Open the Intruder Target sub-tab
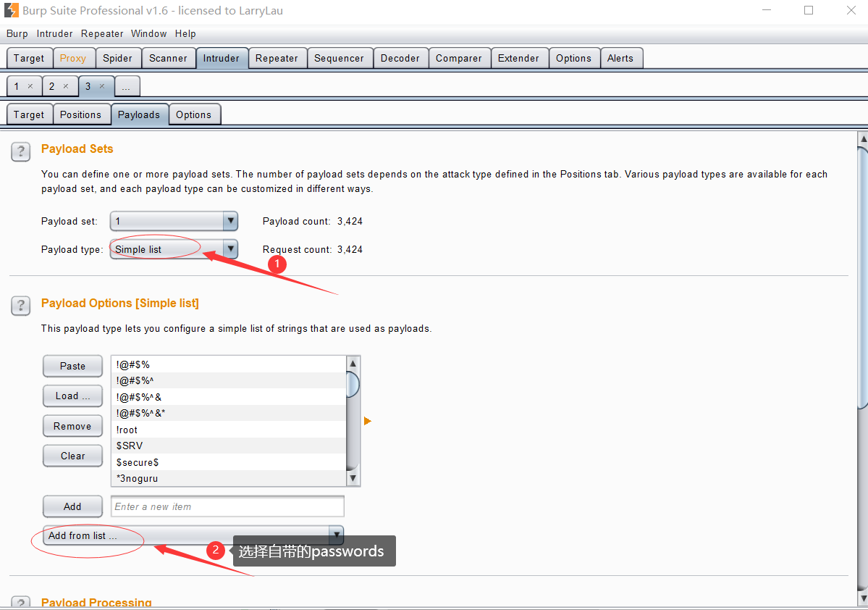868x610 pixels. (x=29, y=114)
